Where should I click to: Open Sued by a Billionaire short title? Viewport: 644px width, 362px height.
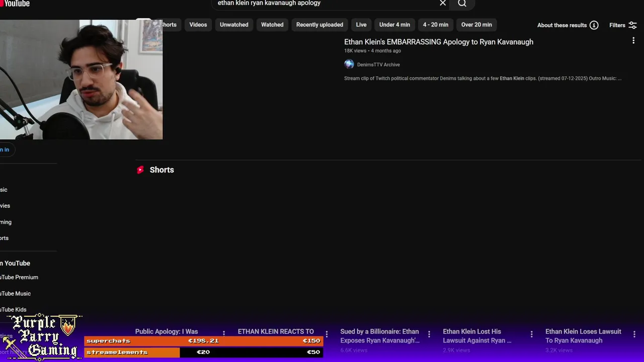point(380,336)
